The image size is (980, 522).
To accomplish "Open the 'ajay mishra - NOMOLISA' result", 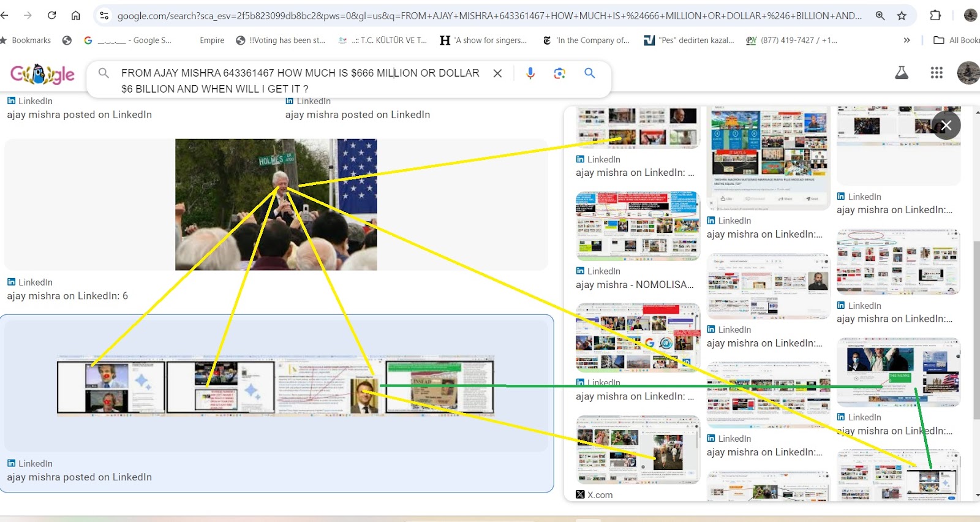I will tap(634, 284).
